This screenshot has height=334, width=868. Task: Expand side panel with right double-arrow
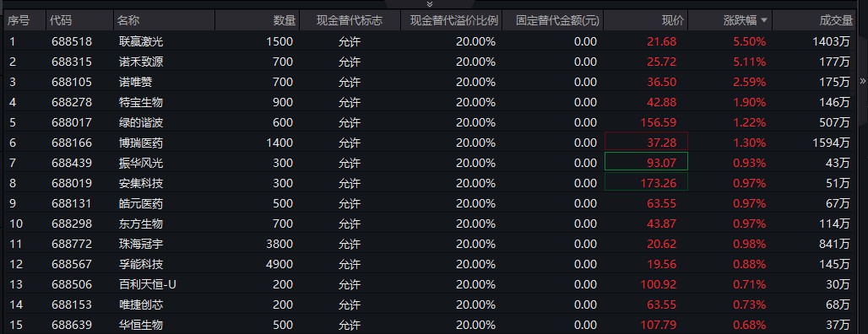pyautogui.click(x=862, y=81)
